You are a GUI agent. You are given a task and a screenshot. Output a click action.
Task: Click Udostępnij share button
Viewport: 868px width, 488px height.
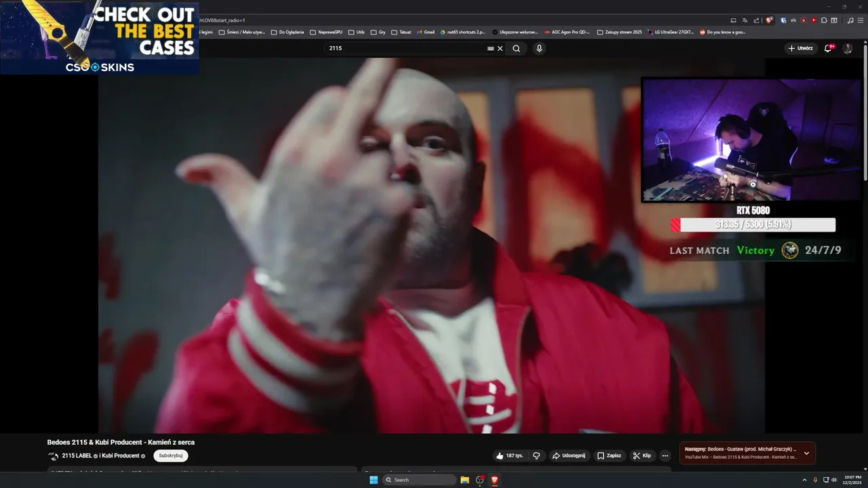(568, 455)
